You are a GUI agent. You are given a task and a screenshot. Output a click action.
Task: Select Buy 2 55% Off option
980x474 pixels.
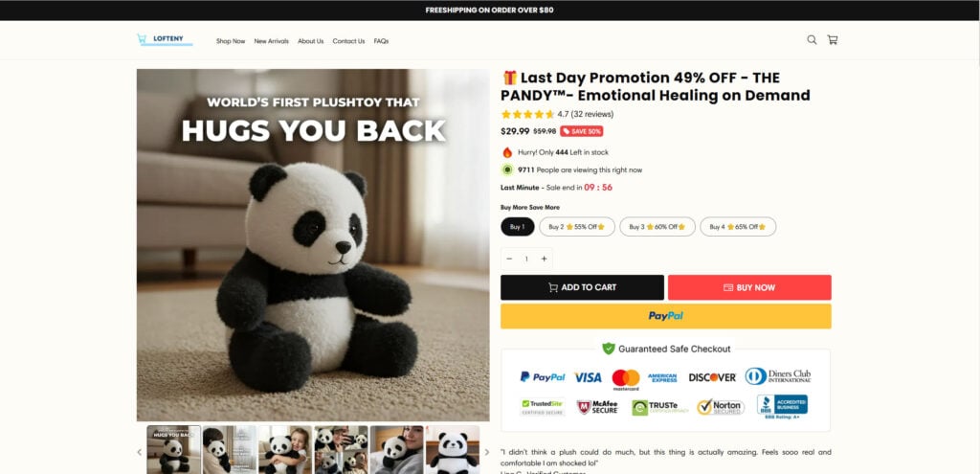pyautogui.click(x=577, y=227)
